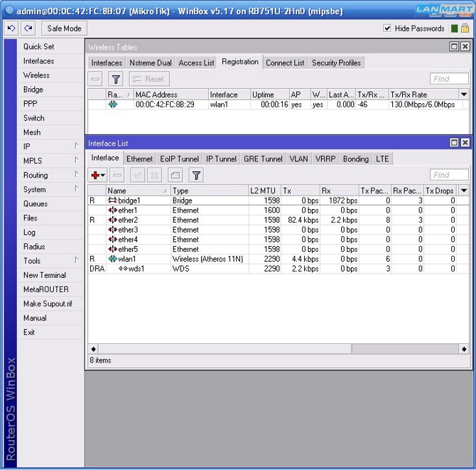Image resolution: width=476 pixels, height=470 pixels.
Task: Open Security Profiles tab
Action: [336, 63]
